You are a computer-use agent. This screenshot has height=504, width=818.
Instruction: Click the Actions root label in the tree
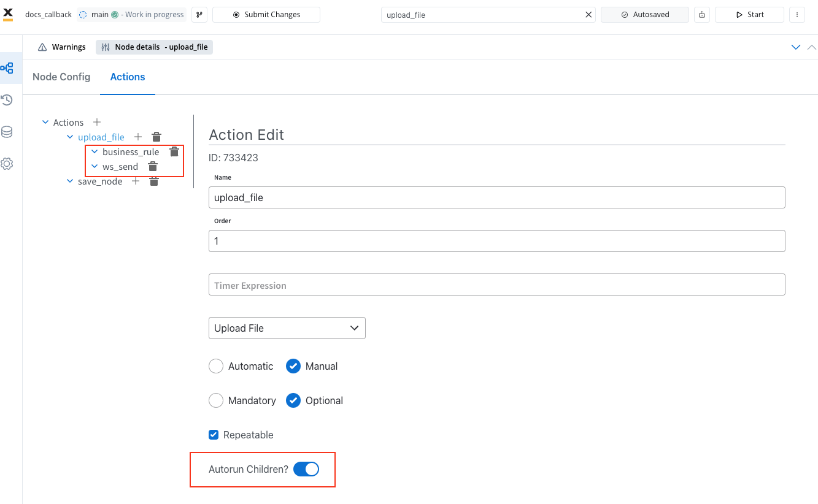tap(68, 122)
